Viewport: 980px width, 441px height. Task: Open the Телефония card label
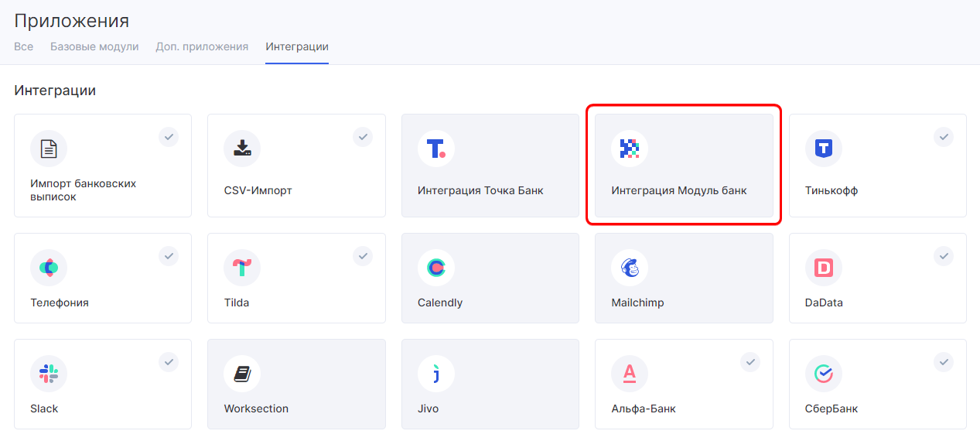(60, 303)
